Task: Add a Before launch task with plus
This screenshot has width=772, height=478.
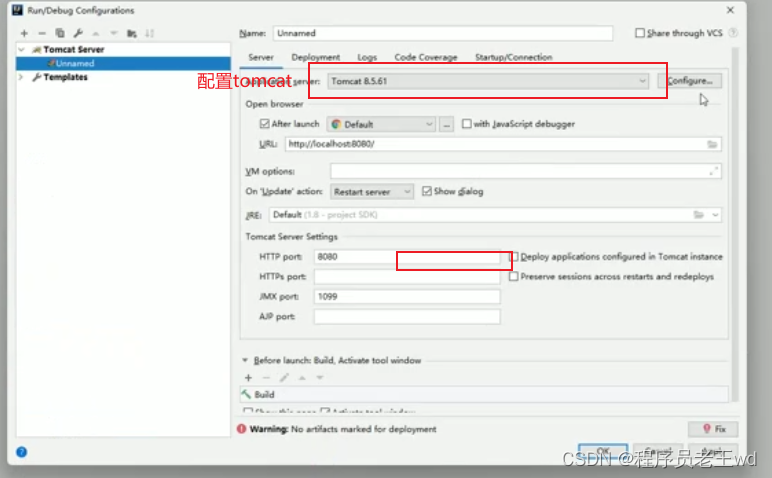Action: pyautogui.click(x=249, y=378)
